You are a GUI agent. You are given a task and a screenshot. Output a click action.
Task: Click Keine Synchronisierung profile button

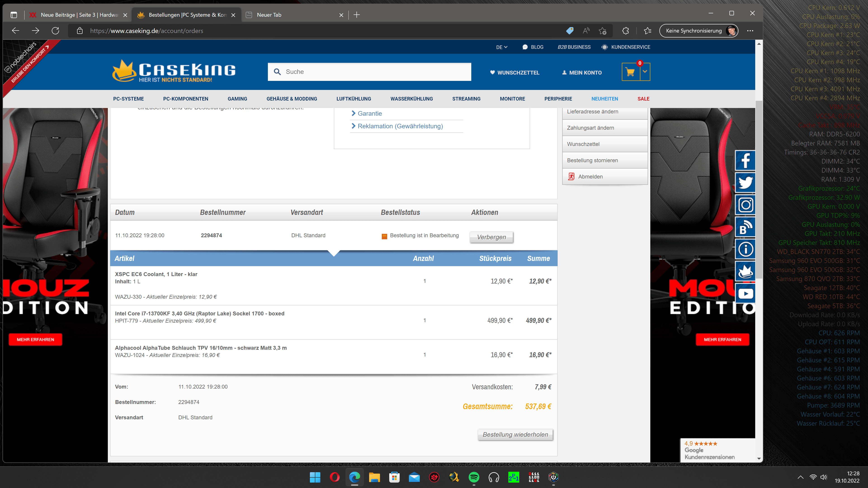click(x=699, y=31)
